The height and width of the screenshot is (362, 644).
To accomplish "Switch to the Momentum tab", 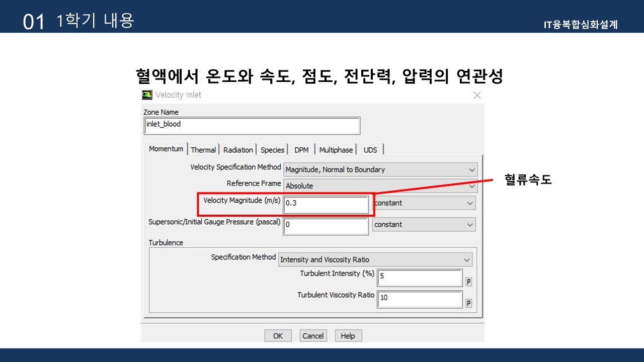I will tap(166, 149).
